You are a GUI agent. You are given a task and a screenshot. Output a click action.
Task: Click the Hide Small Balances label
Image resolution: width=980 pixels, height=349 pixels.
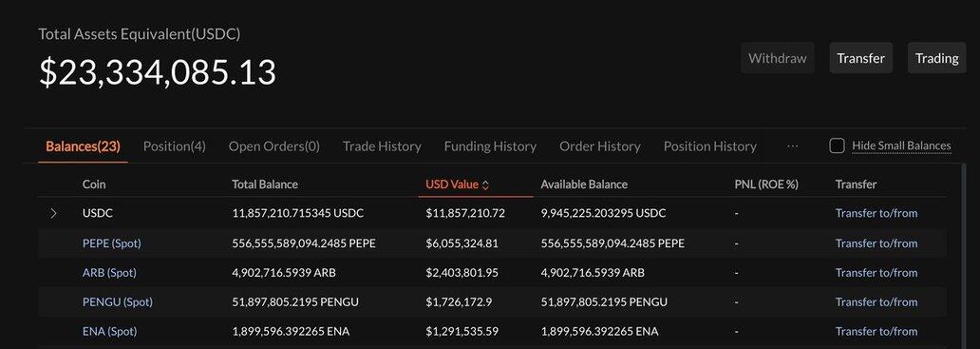[x=901, y=145]
